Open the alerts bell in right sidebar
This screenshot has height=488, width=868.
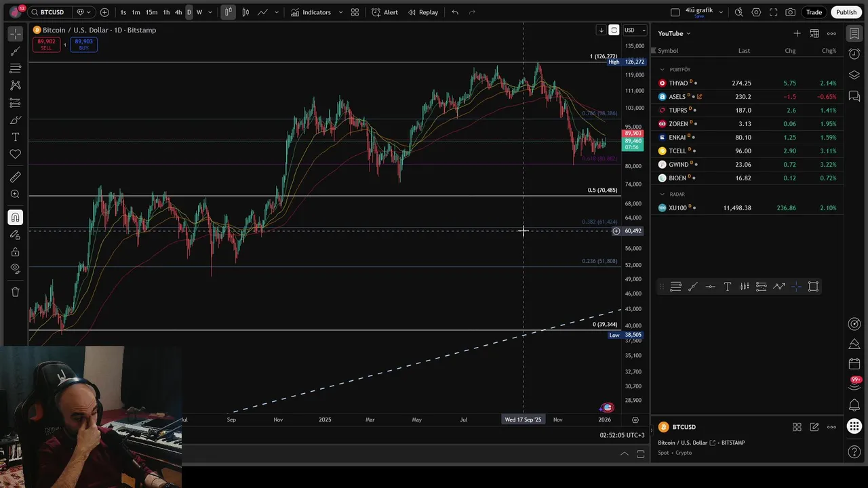[854, 405]
